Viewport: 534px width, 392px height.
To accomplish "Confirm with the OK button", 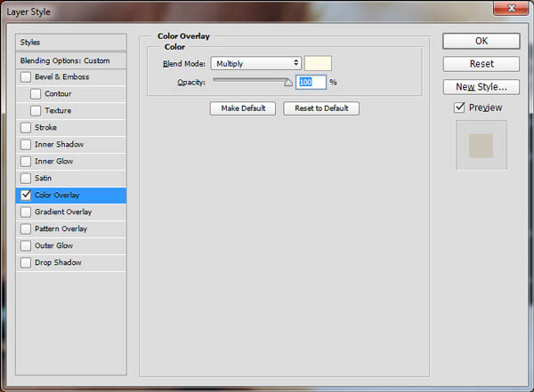I will [481, 41].
